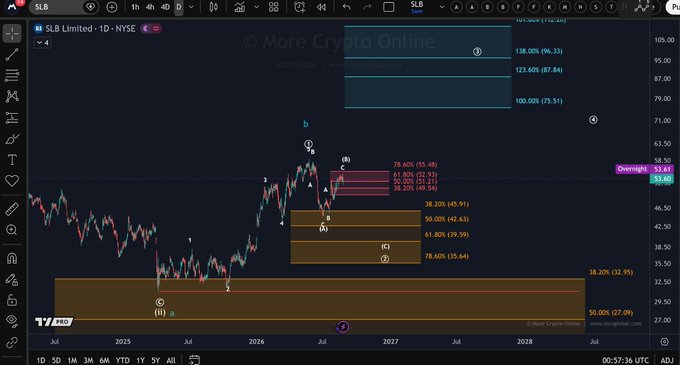680x365 pixels.
Task: Set date range to 5D
Action: [56, 360]
